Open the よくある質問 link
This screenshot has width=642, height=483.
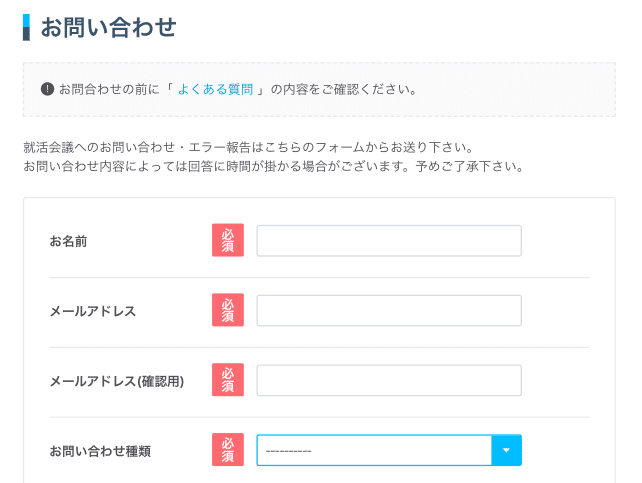215,89
